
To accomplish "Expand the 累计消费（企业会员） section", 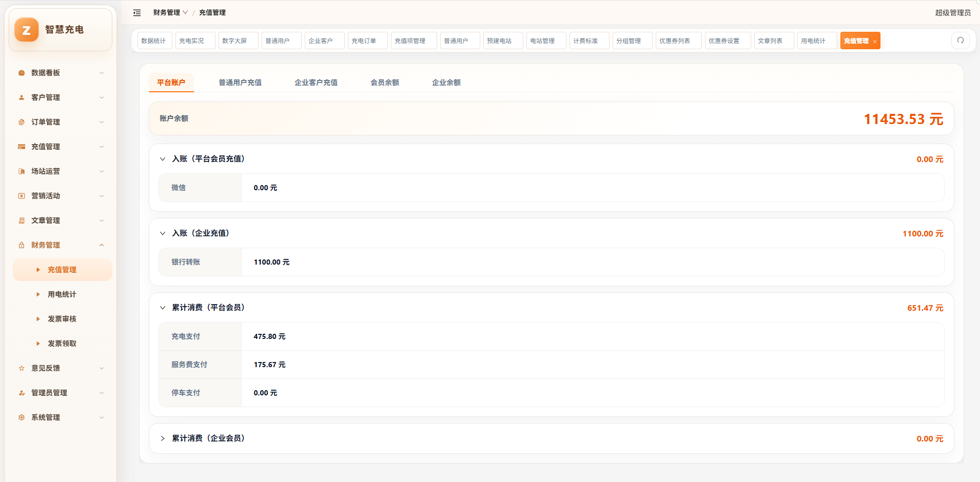I will (x=163, y=438).
